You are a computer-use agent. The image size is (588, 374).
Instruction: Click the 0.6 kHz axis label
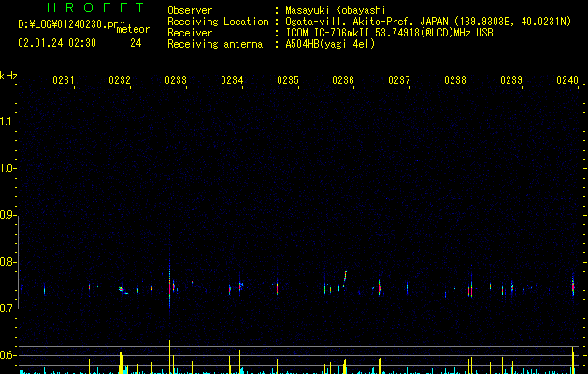pos(8,355)
